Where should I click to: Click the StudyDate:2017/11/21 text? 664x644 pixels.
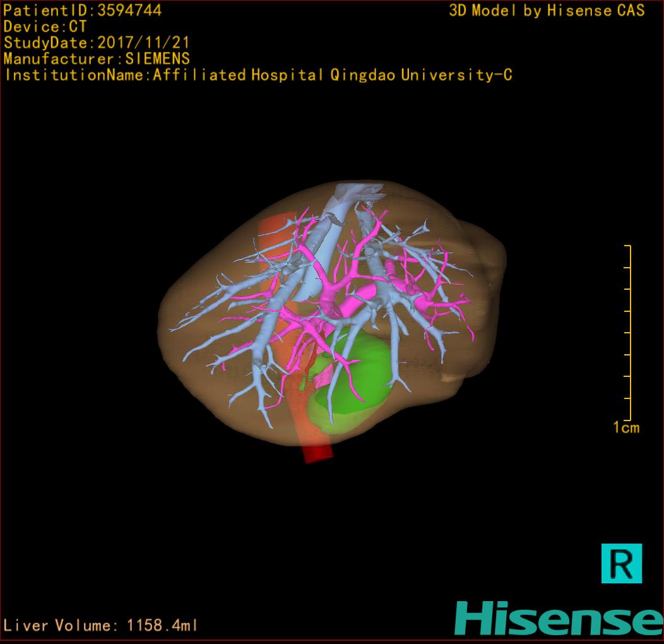(x=97, y=43)
